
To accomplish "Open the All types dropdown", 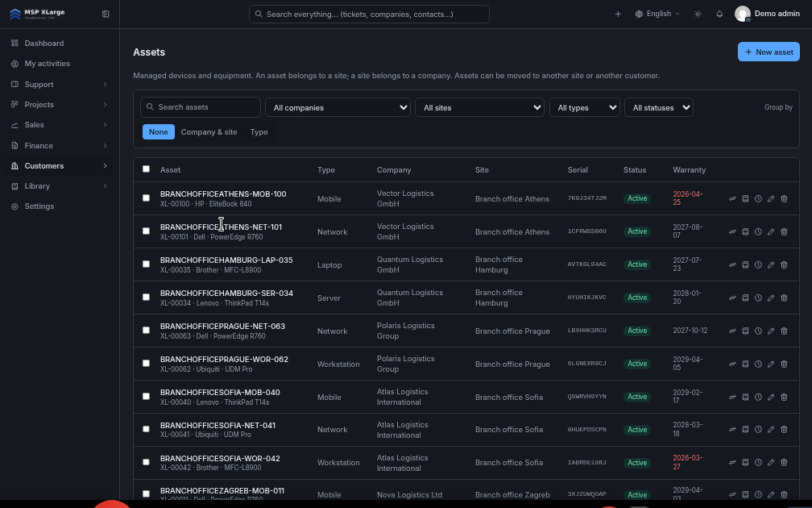I will 585,107.
